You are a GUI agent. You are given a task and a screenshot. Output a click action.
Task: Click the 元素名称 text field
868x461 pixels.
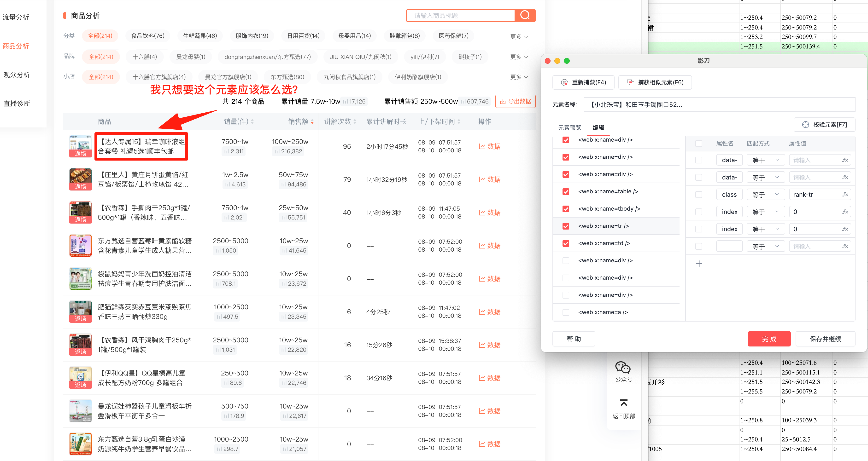tap(719, 105)
